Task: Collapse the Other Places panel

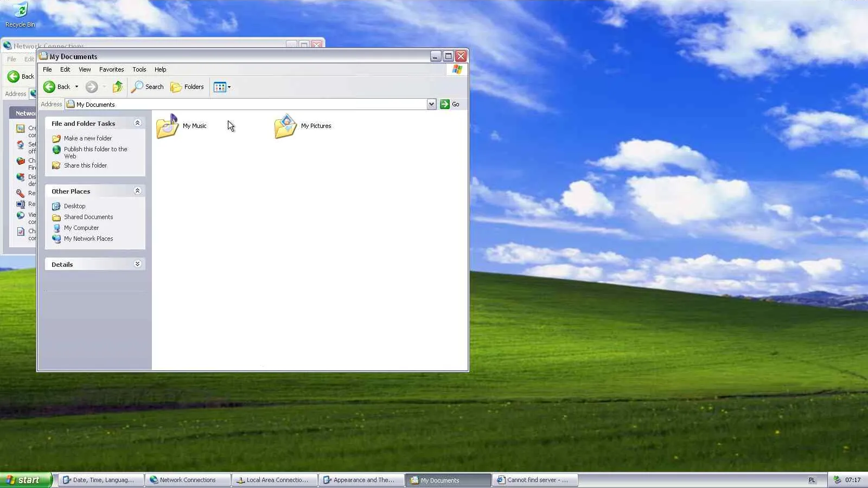Action: pos(137,191)
